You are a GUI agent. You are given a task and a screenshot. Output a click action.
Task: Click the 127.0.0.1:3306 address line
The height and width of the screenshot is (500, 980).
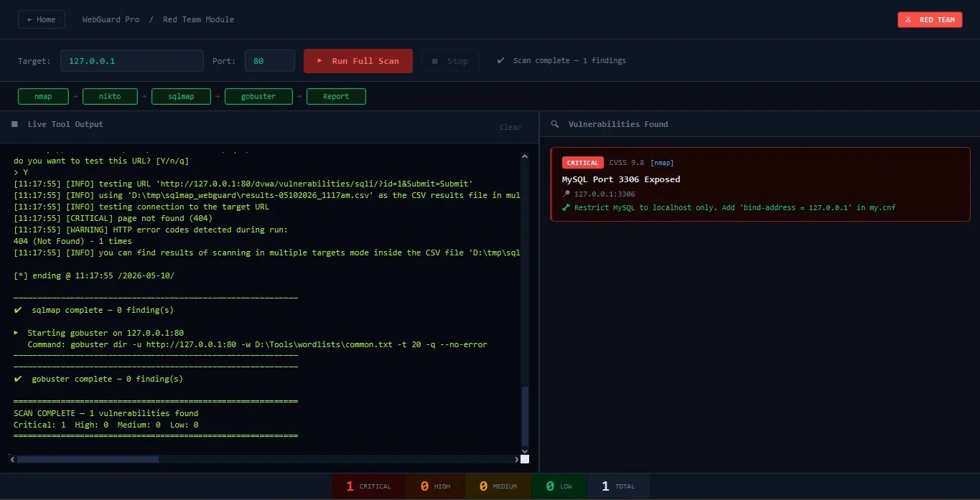604,194
